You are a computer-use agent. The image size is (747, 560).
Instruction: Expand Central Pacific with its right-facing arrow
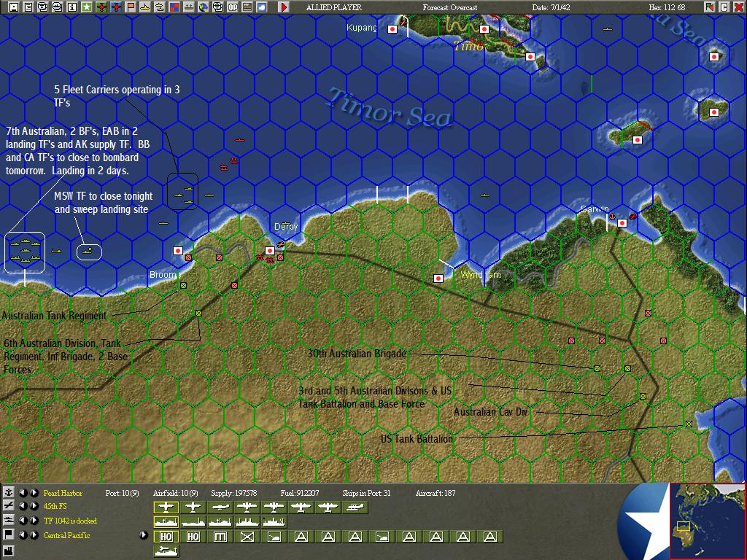click(144, 534)
